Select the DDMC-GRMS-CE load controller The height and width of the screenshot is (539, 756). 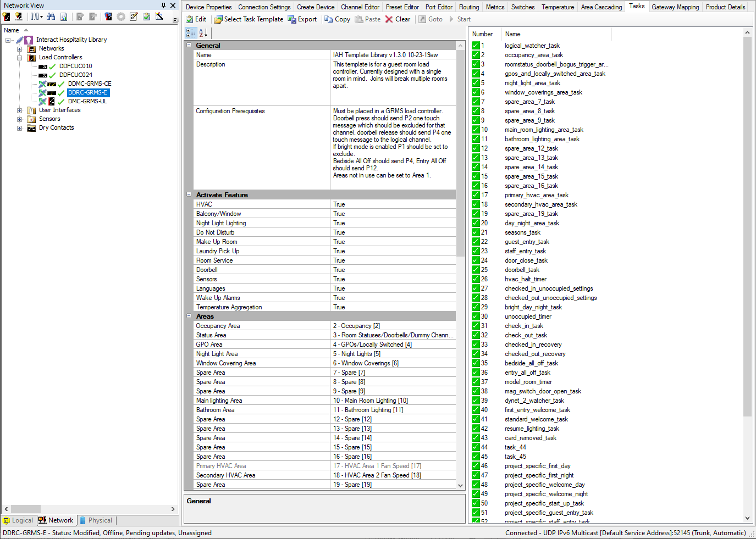pyautogui.click(x=89, y=84)
